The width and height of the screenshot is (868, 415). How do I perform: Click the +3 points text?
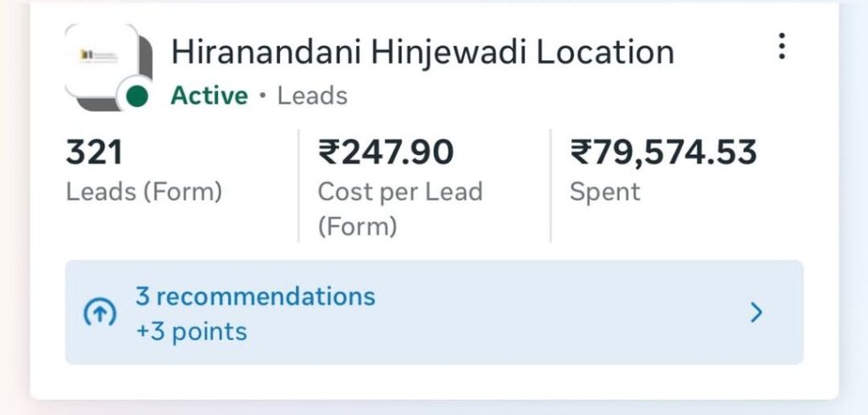pos(192,331)
